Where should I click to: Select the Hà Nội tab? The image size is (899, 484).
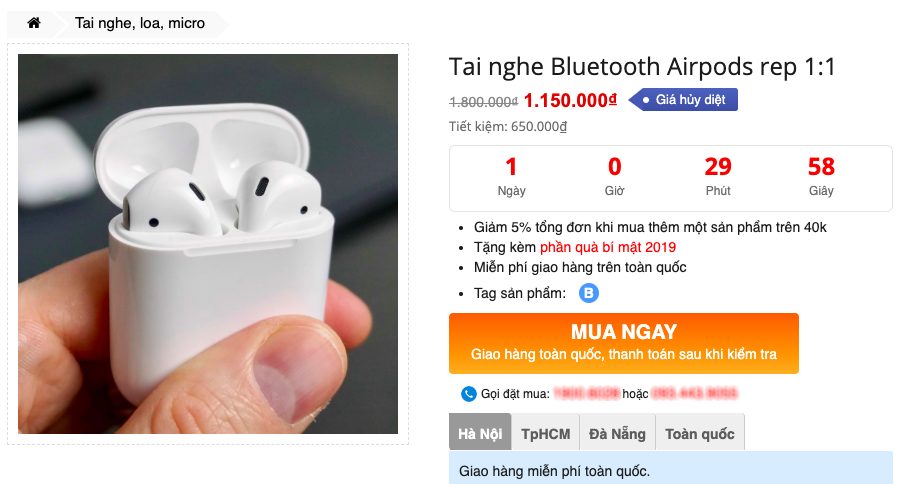point(480,432)
